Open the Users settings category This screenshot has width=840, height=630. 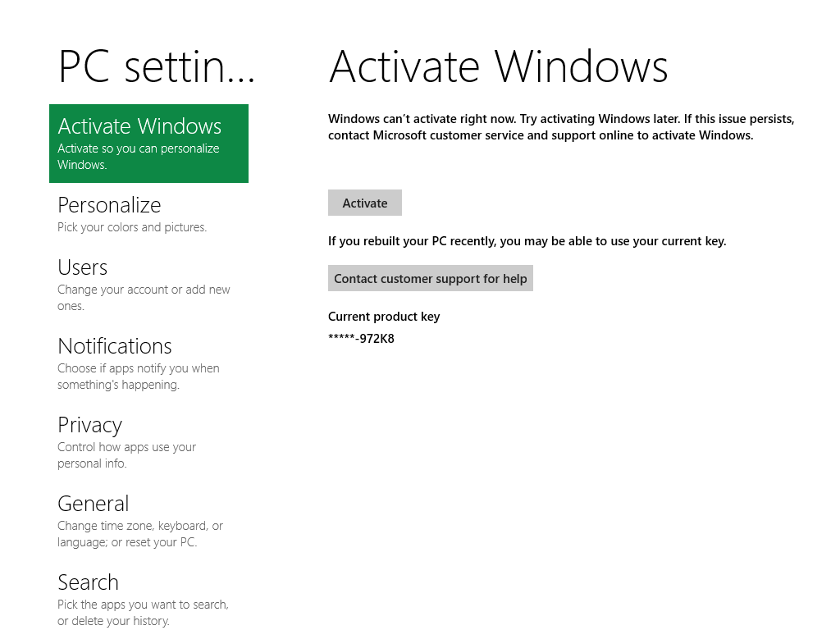coord(148,285)
